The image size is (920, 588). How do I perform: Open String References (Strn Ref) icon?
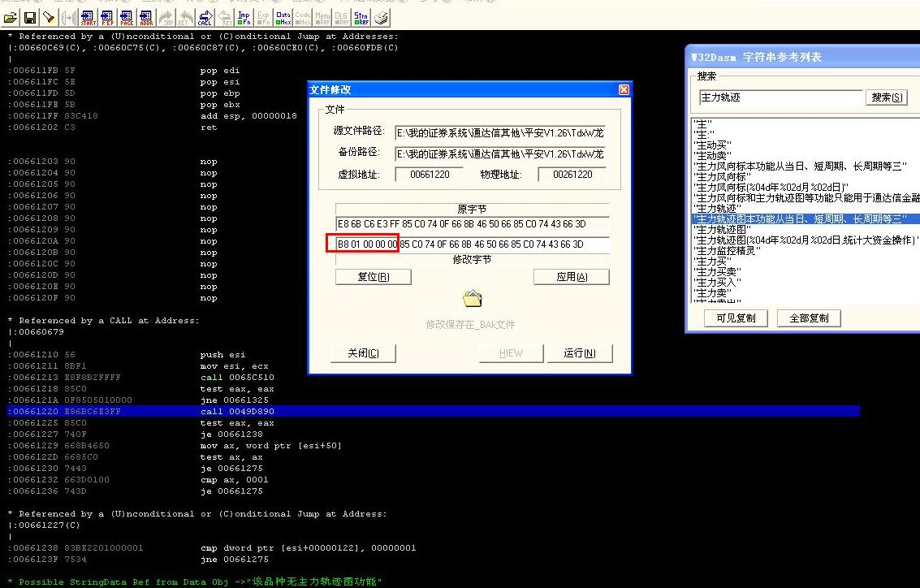361,17
